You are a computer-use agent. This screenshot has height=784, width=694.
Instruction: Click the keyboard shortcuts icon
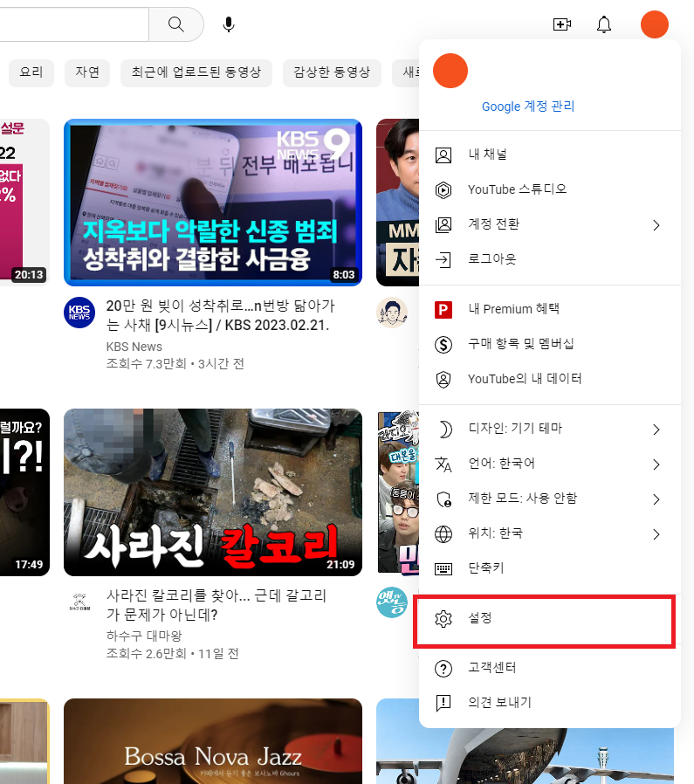tap(443, 568)
